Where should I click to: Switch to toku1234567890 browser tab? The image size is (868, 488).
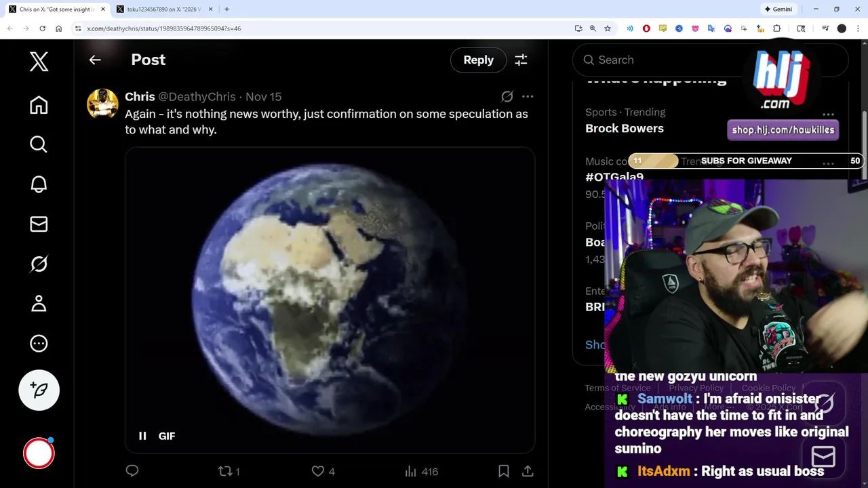163,9
